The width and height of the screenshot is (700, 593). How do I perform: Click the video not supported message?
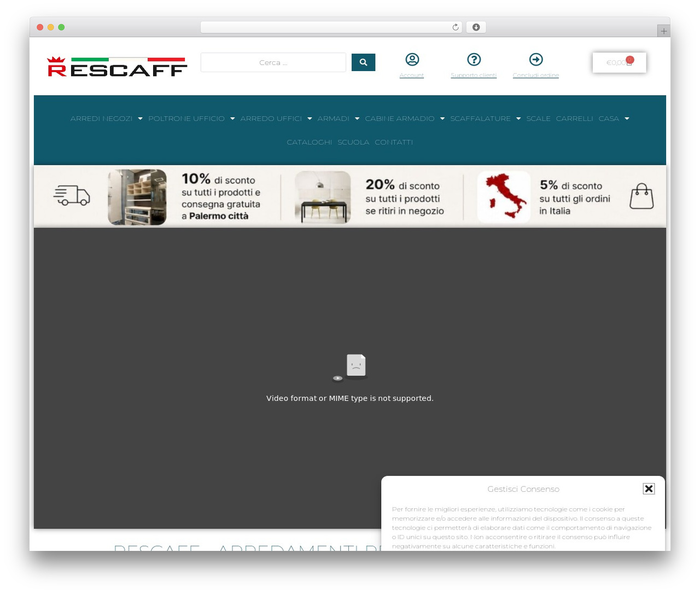[x=350, y=398]
